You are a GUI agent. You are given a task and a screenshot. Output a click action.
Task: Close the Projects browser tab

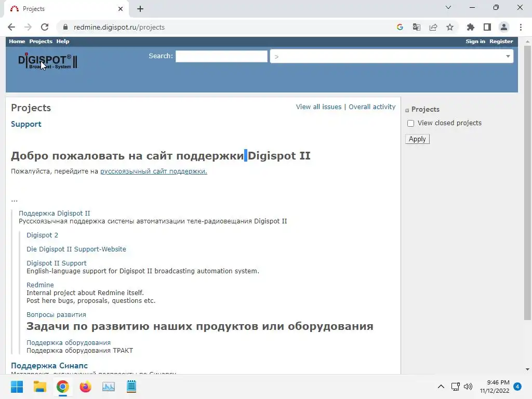click(x=121, y=9)
